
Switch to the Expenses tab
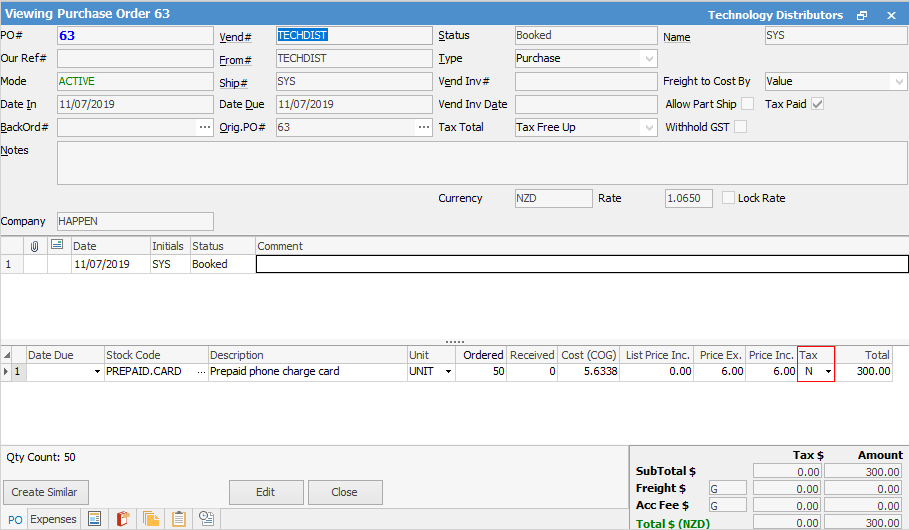[53, 519]
